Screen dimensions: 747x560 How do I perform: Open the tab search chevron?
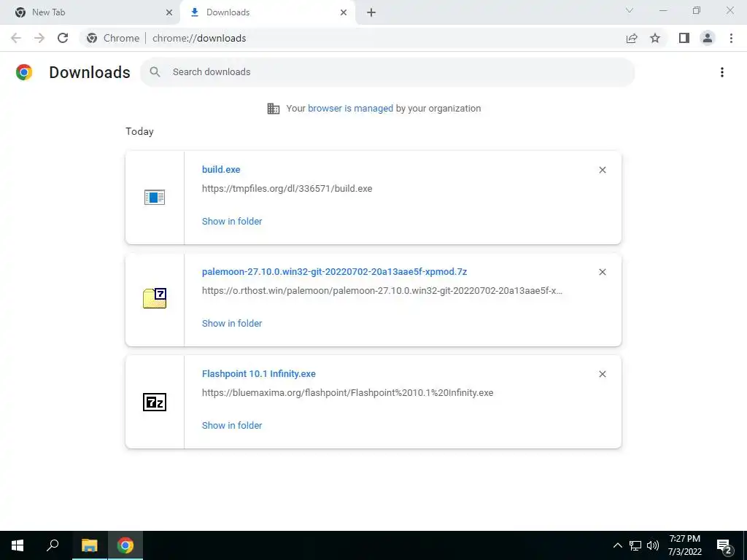(x=630, y=10)
